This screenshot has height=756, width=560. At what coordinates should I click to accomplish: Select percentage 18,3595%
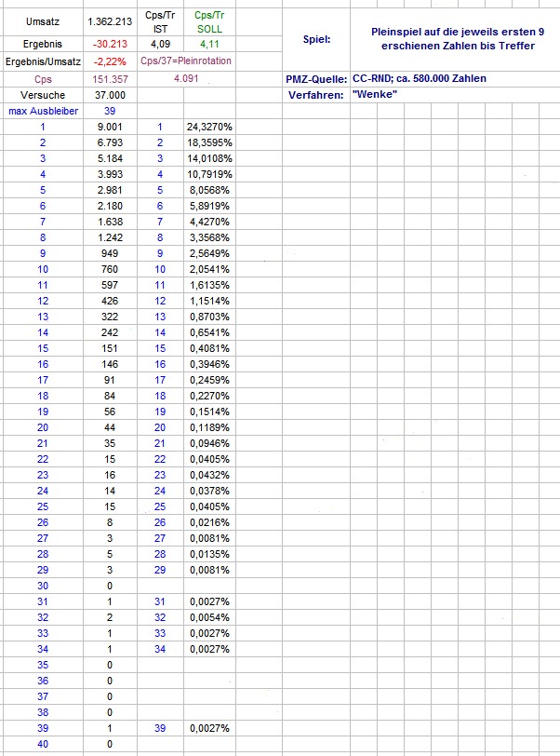click(x=209, y=142)
